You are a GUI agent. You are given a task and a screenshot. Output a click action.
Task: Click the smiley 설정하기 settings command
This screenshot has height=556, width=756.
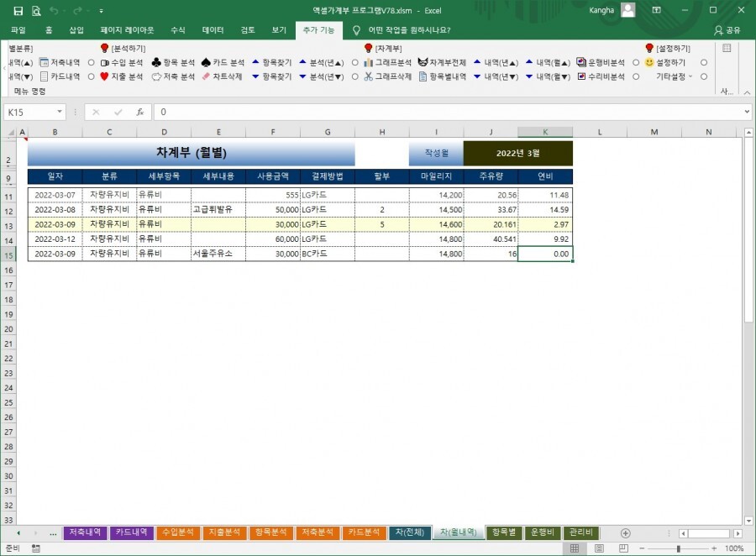point(665,63)
